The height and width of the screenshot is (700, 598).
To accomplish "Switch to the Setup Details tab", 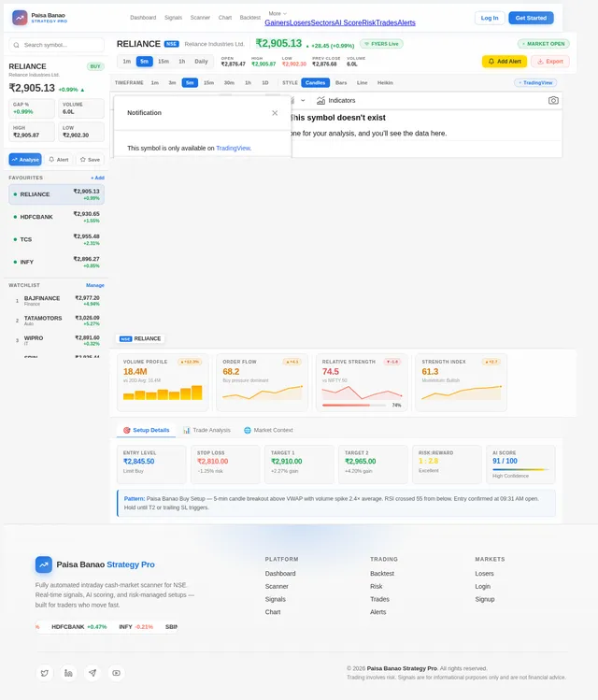I will (147, 430).
